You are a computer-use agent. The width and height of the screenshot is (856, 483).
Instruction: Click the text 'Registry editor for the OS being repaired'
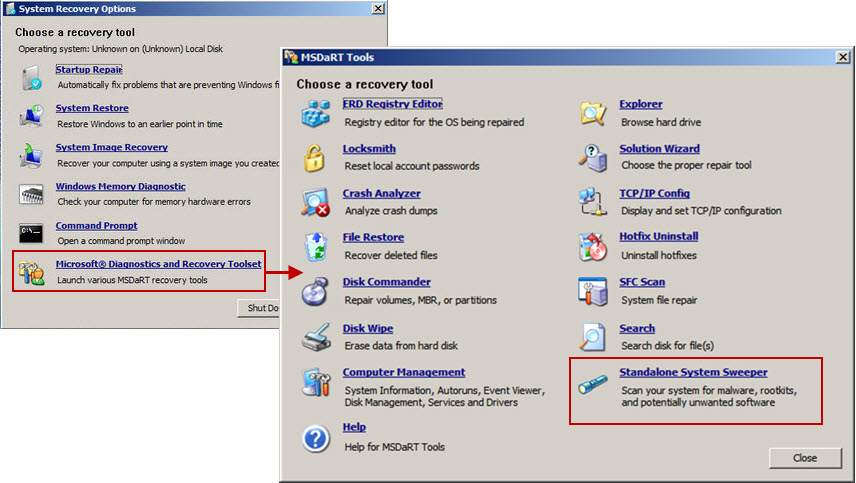[x=435, y=122]
